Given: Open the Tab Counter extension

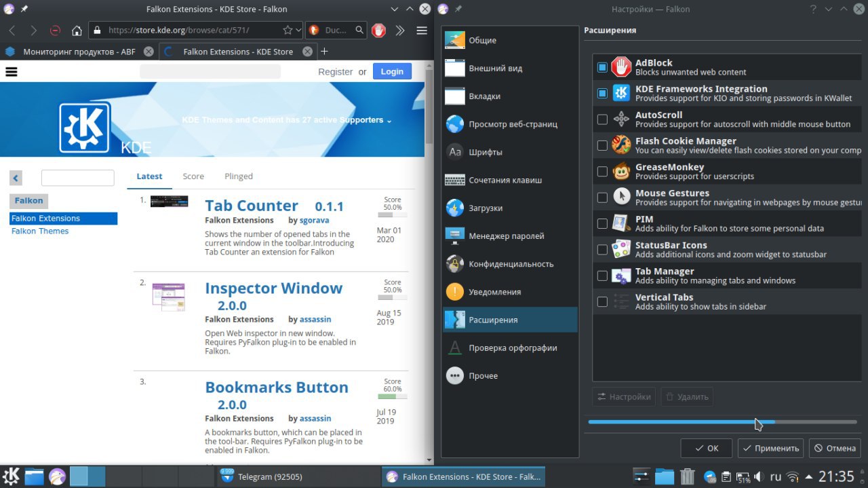Looking at the screenshot, I should (x=252, y=206).
